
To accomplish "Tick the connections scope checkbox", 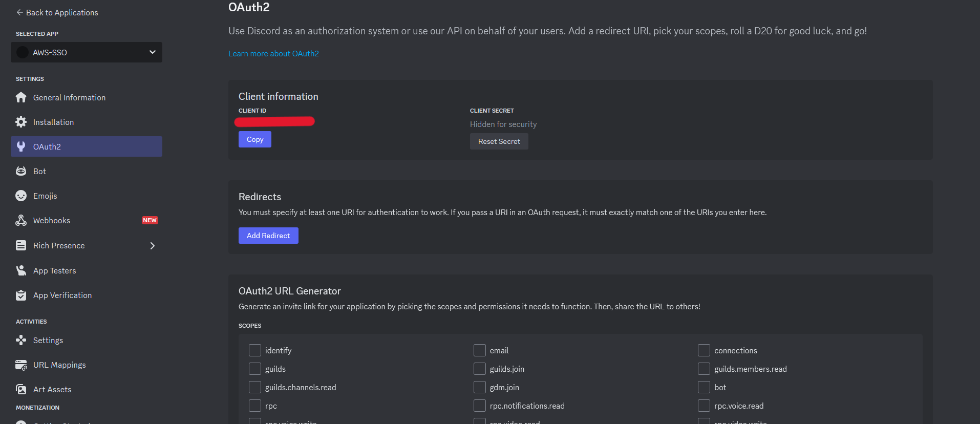I will [704, 350].
